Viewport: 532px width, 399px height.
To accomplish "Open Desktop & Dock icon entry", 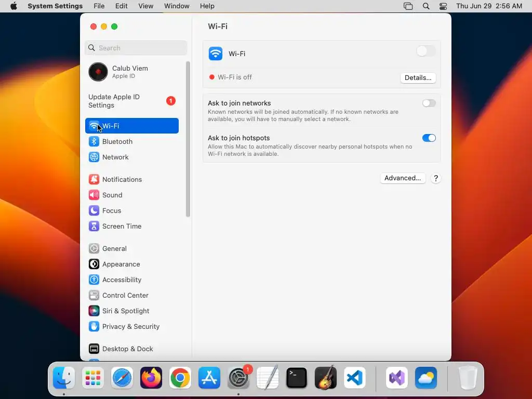I will coord(94,349).
